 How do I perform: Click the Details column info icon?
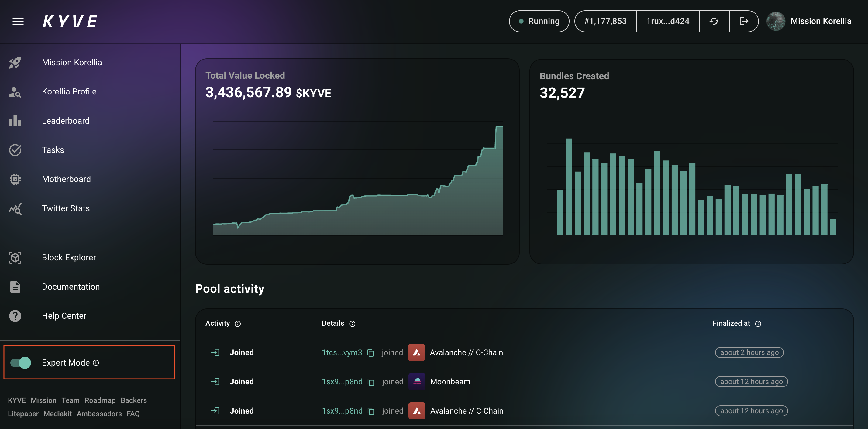[352, 324]
